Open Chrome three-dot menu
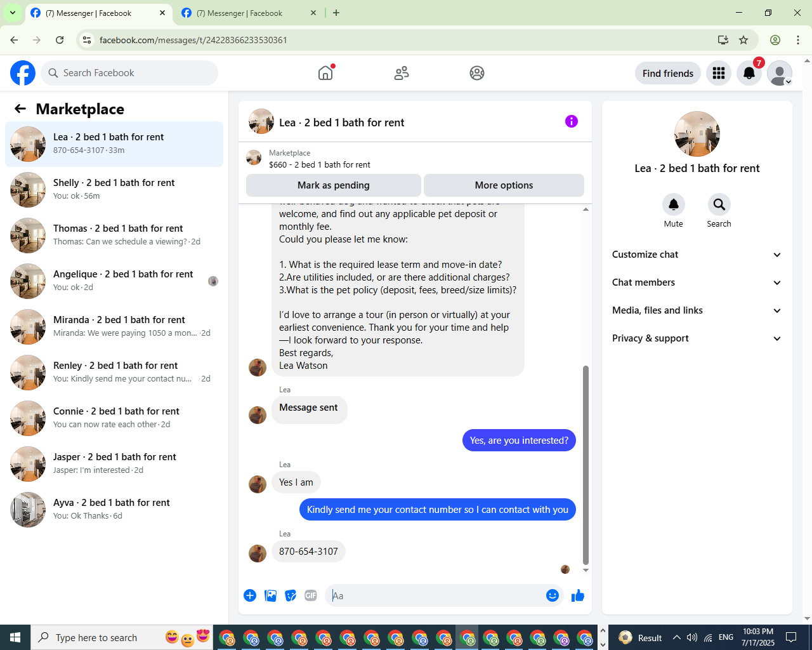The width and height of the screenshot is (812, 650). pos(798,40)
